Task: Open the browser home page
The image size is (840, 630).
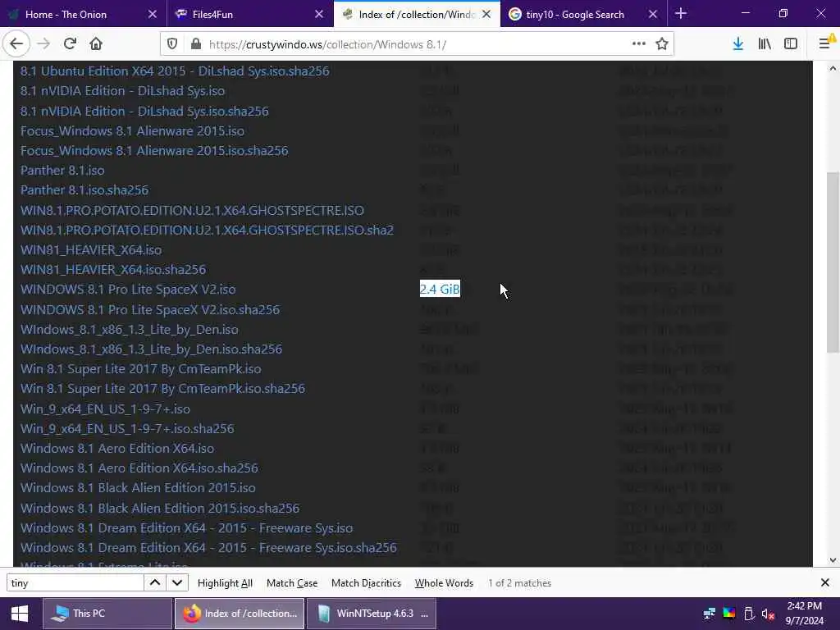Action: coord(96,44)
